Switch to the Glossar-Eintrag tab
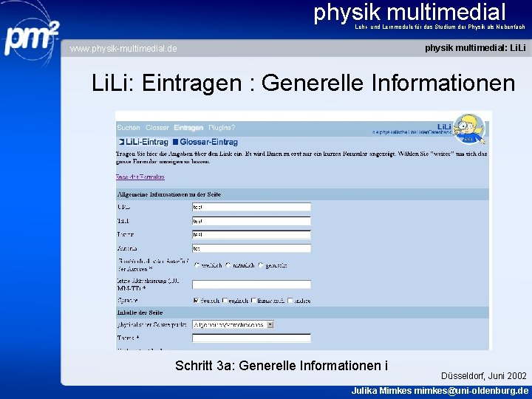The height and width of the screenshot is (399, 532). click(208, 142)
